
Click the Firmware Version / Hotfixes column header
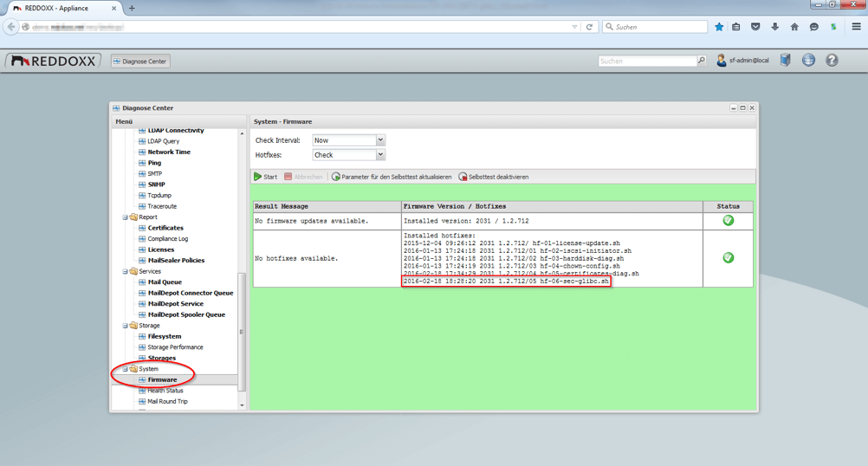552,206
